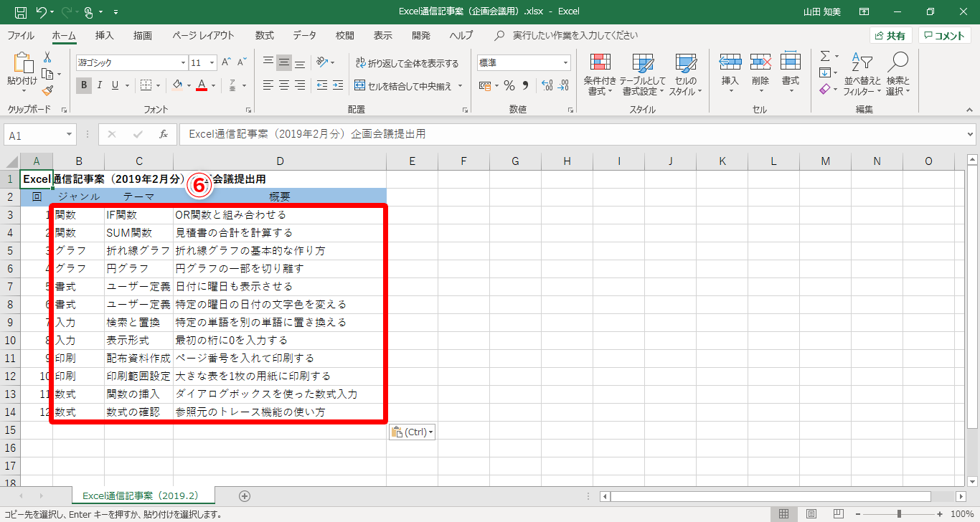This screenshot has height=522, width=980.
Task: Click the Format Painter brush icon
Action: [47, 90]
